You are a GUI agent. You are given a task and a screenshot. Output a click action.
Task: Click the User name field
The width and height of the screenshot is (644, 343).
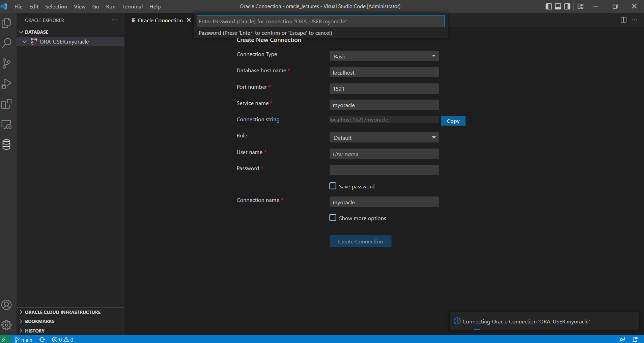point(384,154)
